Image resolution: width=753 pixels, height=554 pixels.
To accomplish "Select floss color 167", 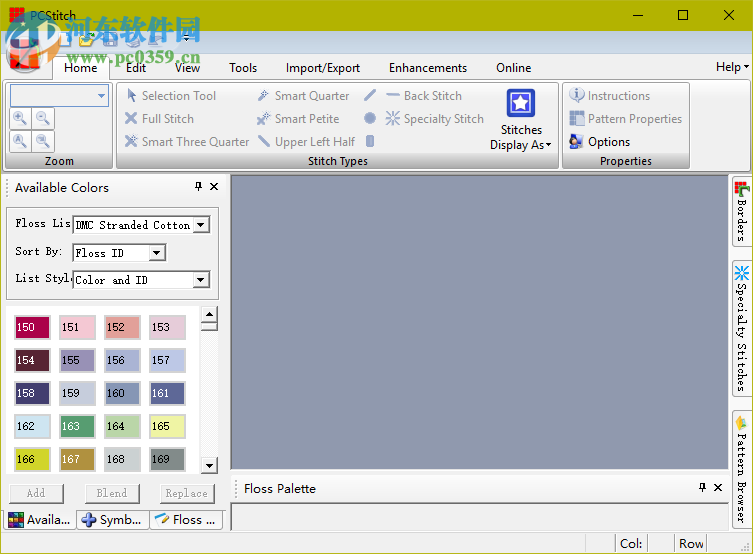I will click(x=77, y=459).
